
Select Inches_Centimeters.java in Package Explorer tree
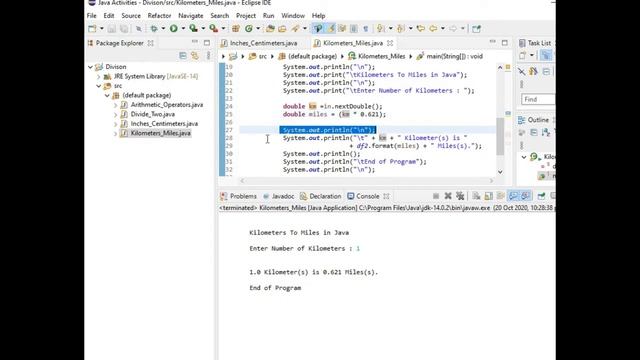[164, 124]
